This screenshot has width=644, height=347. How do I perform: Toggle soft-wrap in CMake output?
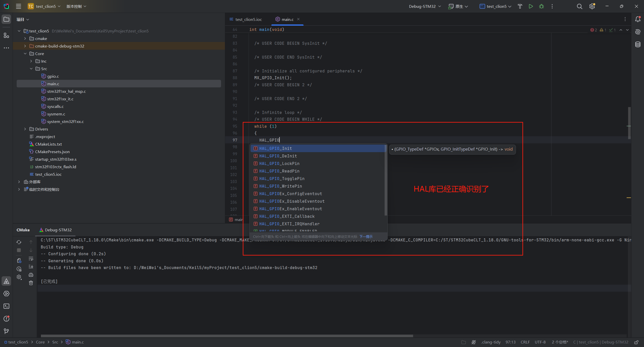tap(31, 259)
